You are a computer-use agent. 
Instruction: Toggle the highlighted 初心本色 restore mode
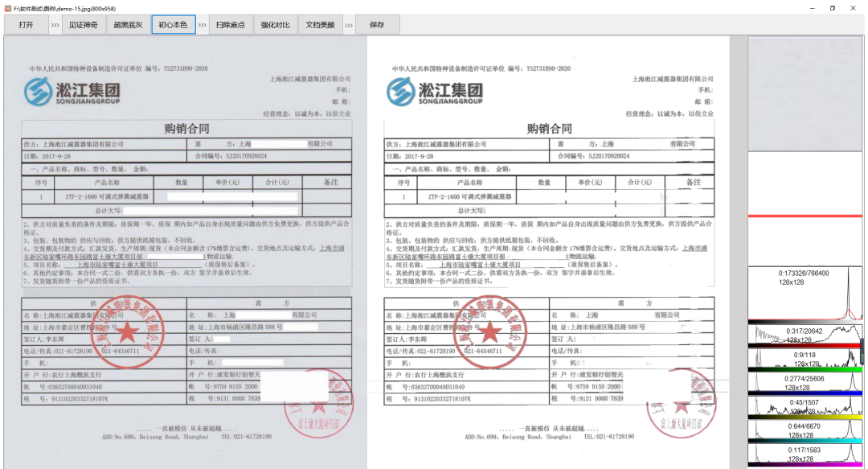[173, 24]
